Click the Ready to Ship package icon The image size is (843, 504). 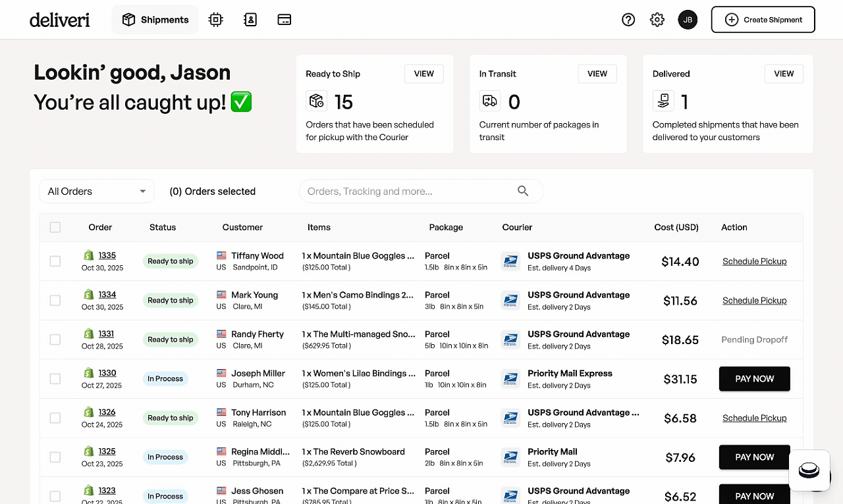[x=317, y=101]
